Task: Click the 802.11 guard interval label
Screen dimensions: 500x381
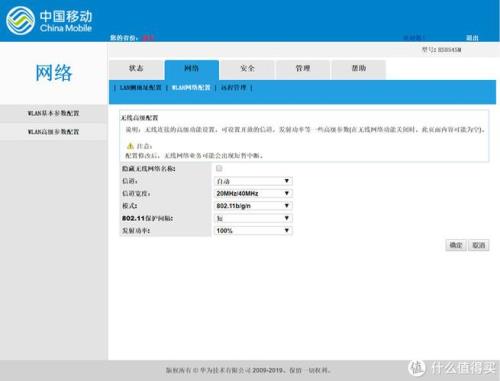Action: pyautogui.click(x=147, y=219)
